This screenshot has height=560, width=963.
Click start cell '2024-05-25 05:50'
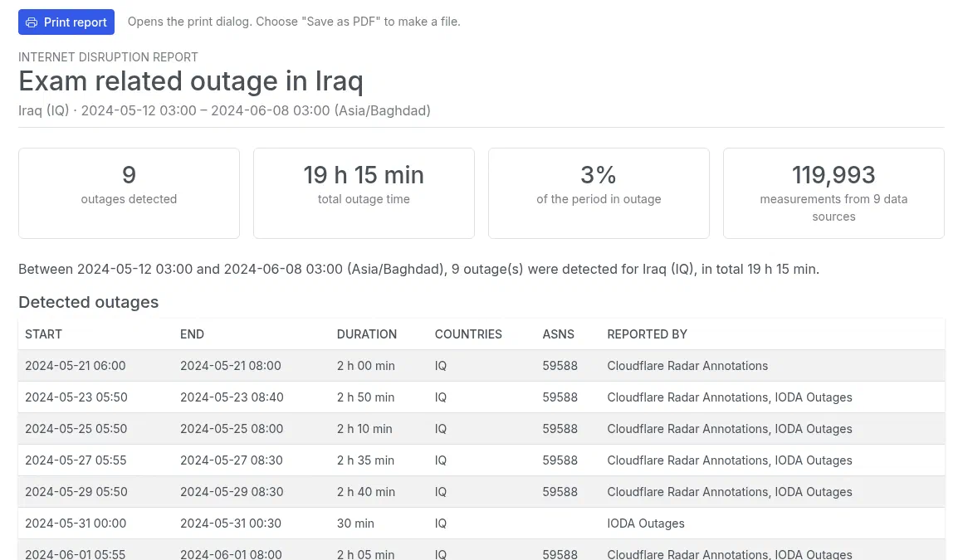(x=76, y=429)
